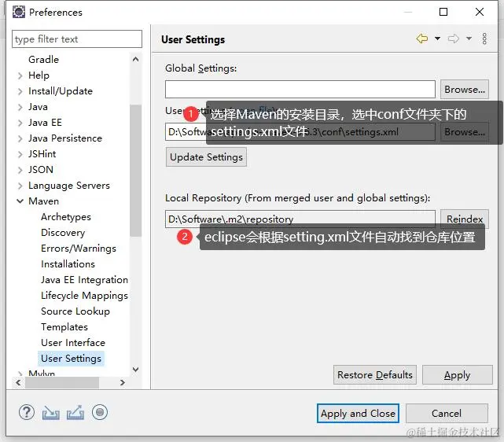Select JSON in the tree
This screenshot has width=504, height=442.
pyautogui.click(x=41, y=170)
